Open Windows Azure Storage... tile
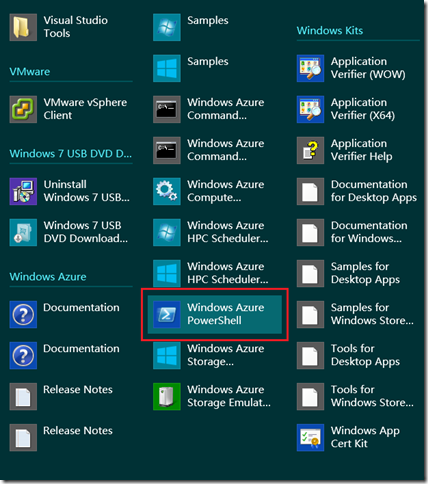Viewport: 428px width, 484px height. (x=209, y=355)
